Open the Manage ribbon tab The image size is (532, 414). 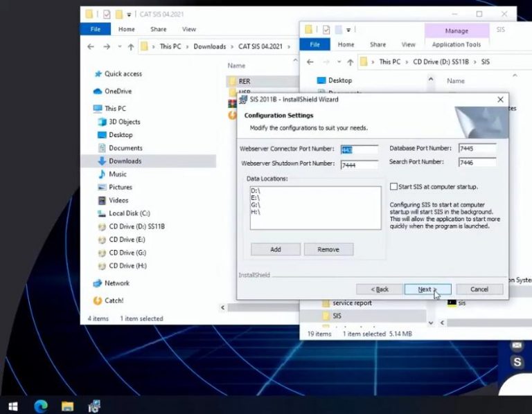coord(456,30)
